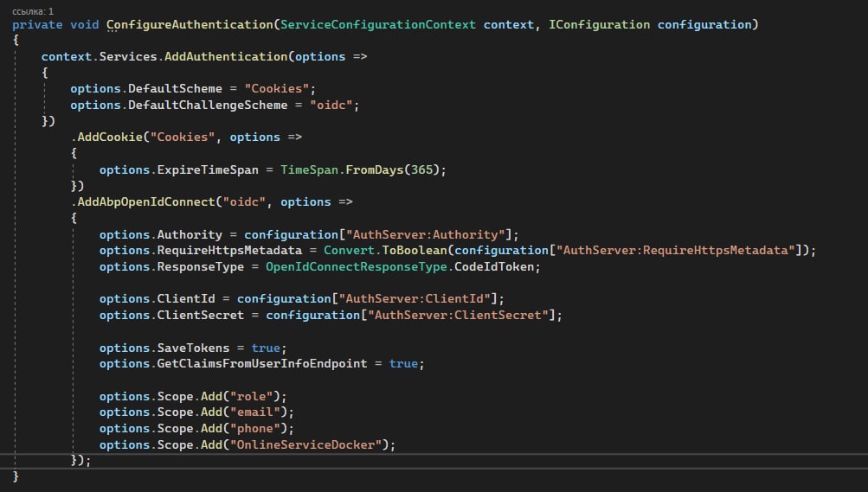Click the "OnlineServiceDocker" scope string
The image size is (868, 492).
pos(305,445)
